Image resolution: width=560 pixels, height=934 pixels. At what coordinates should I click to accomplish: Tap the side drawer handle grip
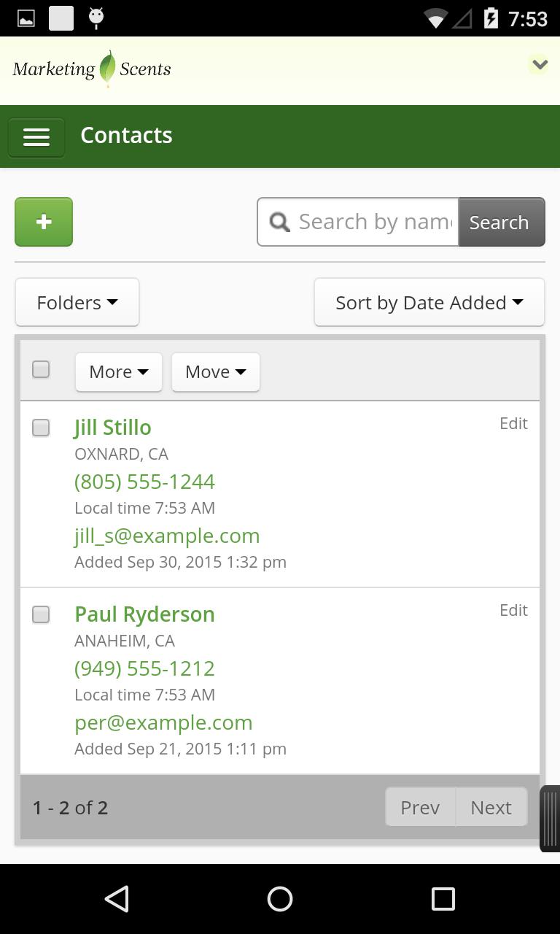[550, 818]
